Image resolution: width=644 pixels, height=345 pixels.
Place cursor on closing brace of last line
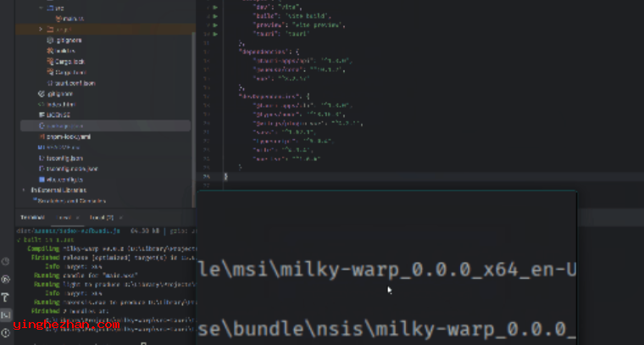coord(226,176)
